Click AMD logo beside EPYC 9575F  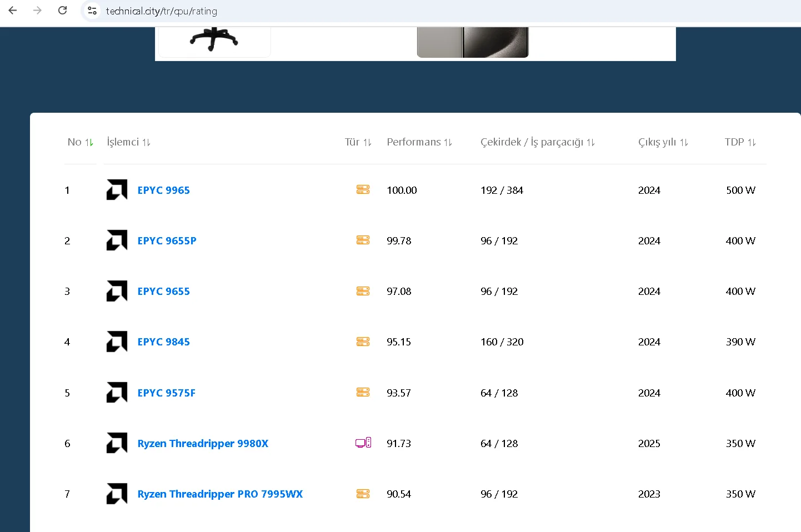click(117, 393)
